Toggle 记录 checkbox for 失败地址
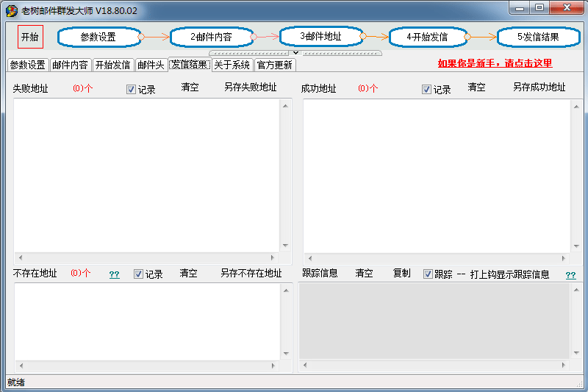Image resolution: width=588 pixels, height=392 pixels. pyautogui.click(x=131, y=89)
